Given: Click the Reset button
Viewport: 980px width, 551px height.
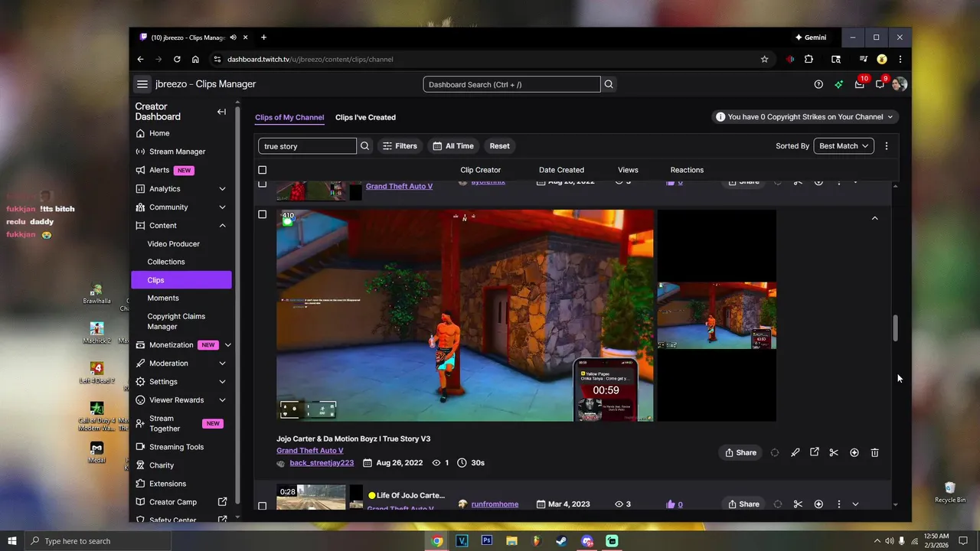Looking at the screenshot, I should tap(499, 146).
